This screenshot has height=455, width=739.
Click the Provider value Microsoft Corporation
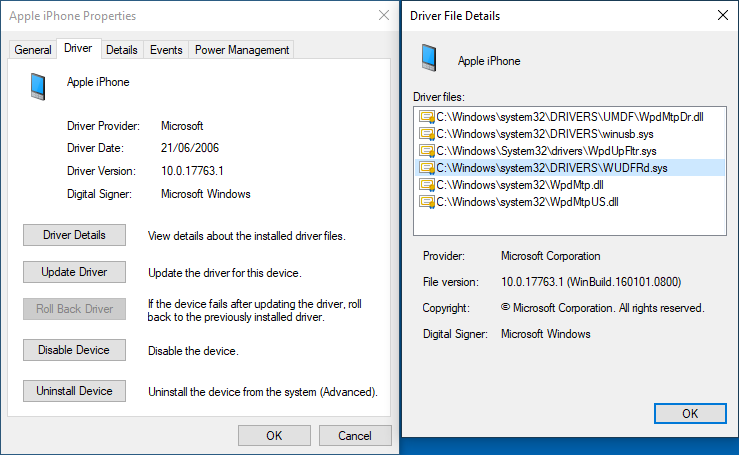tap(550, 256)
